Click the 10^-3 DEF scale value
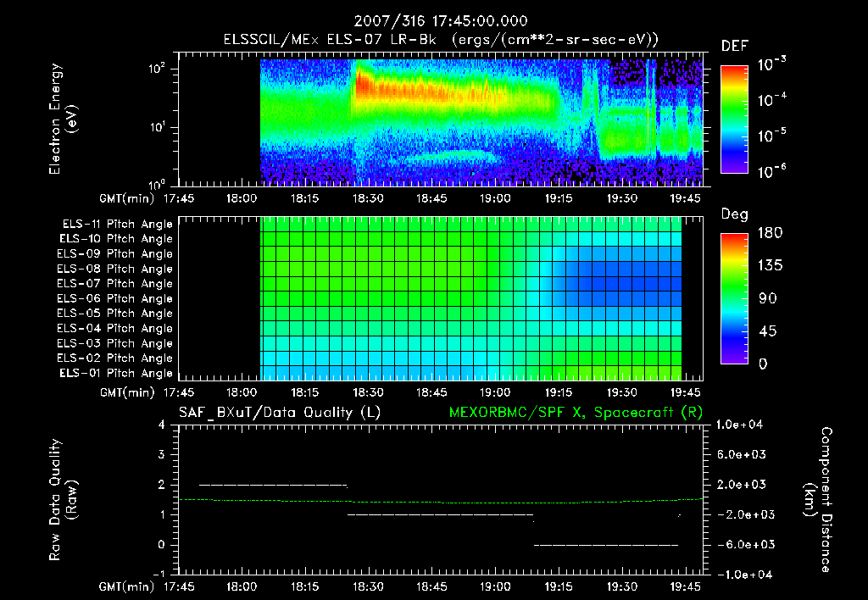868x600 pixels. tap(771, 64)
